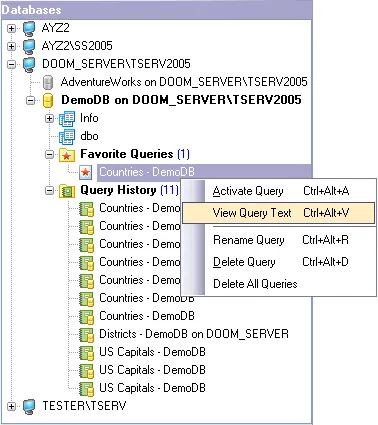Click the dbo schema icon
Image resolution: width=378 pixels, height=425 pixels.
tap(67, 137)
